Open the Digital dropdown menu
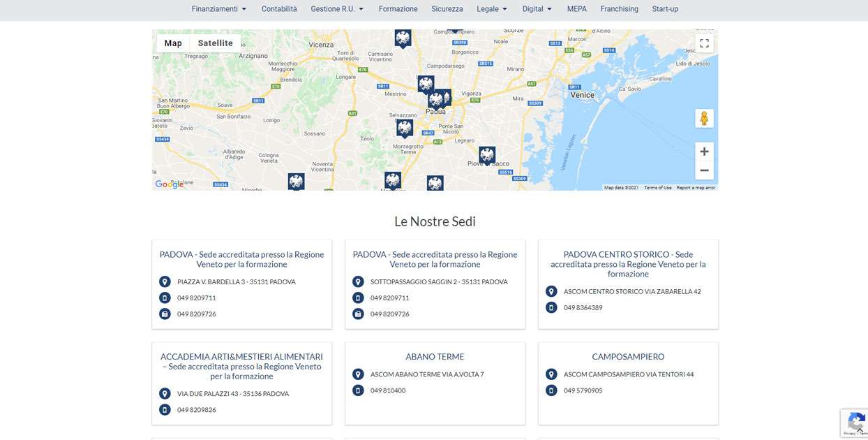The image size is (868, 440). tap(537, 9)
